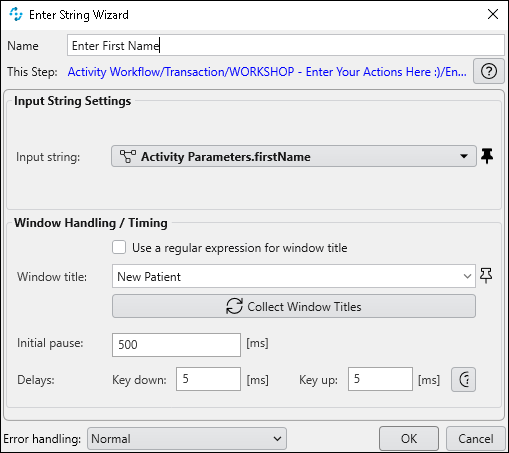Screen dimensions: 509x453
Task: Click the wizard logo icon in title bar
Action: pyautogui.click(x=16, y=14)
